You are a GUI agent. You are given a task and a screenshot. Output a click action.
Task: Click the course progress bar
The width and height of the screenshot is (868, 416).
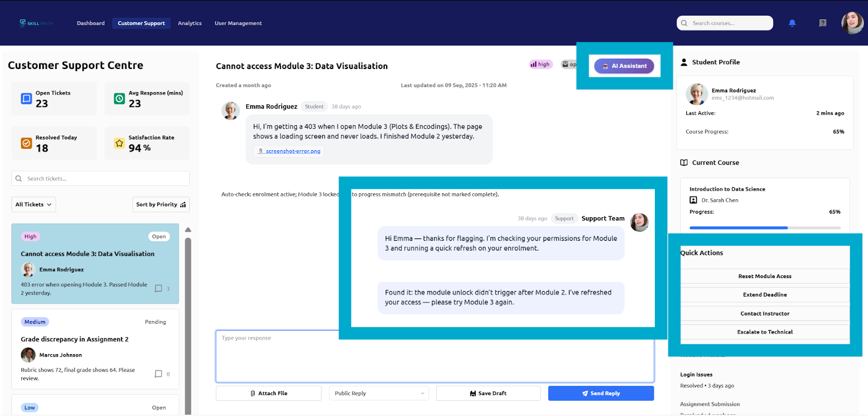tap(765, 228)
